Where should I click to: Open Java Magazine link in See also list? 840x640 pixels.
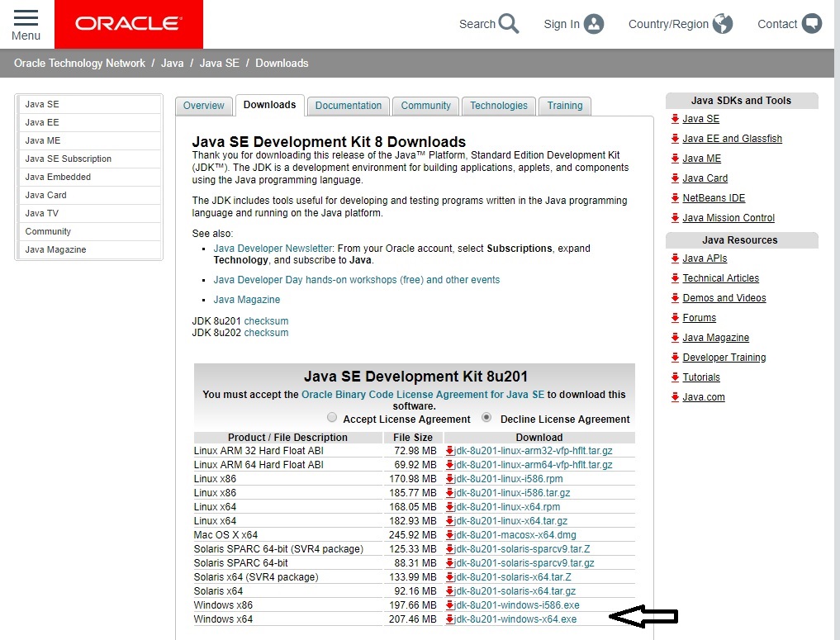point(247,300)
